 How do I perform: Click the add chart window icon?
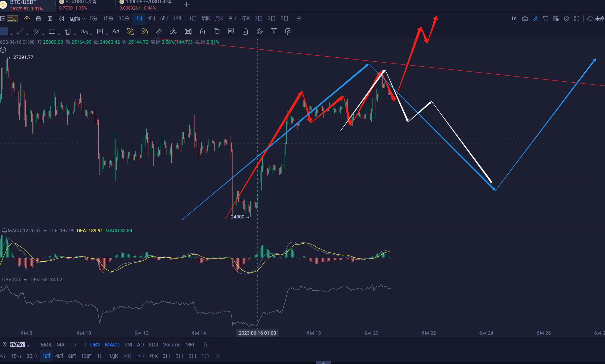[x=546, y=19]
